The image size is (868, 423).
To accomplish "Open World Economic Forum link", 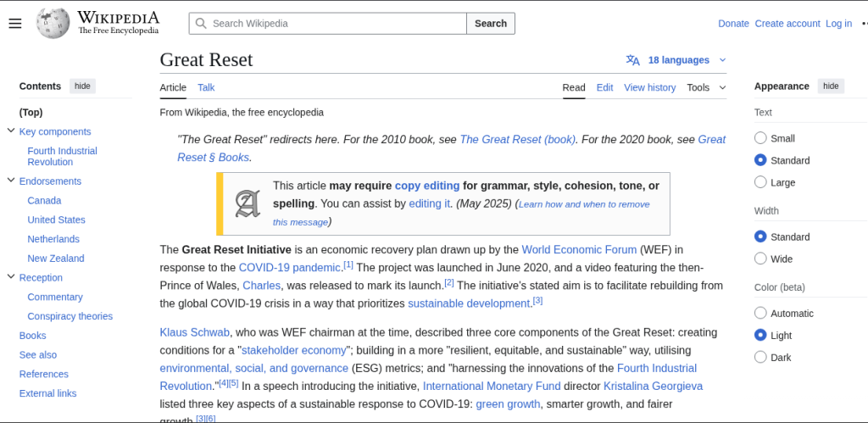I will [x=579, y=249].
